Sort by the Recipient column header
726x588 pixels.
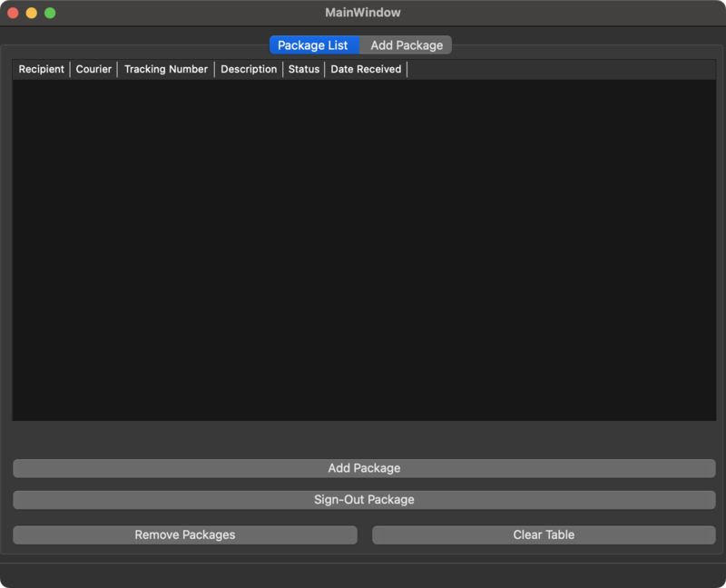pyautogui.click(x=42, y=69)
